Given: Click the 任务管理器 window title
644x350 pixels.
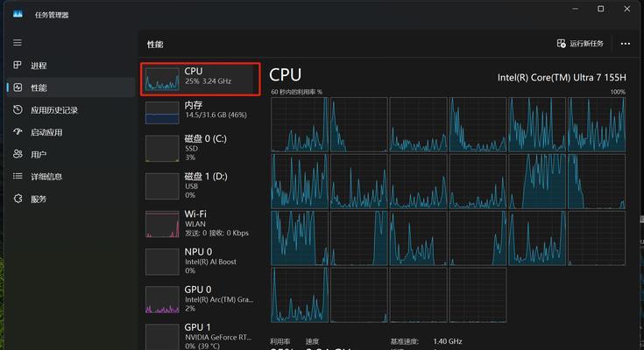Looking at the screenshot, I should (52, 15).
